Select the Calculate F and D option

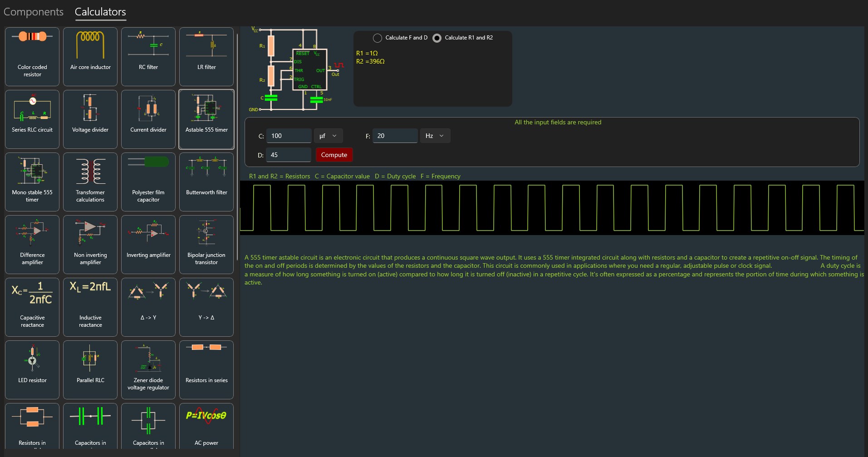pos(378,38)
